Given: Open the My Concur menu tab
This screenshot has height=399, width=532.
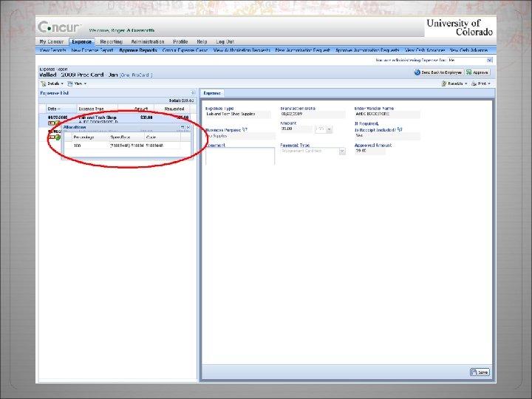Looking at the screenshot, I should tap(51, 41).
